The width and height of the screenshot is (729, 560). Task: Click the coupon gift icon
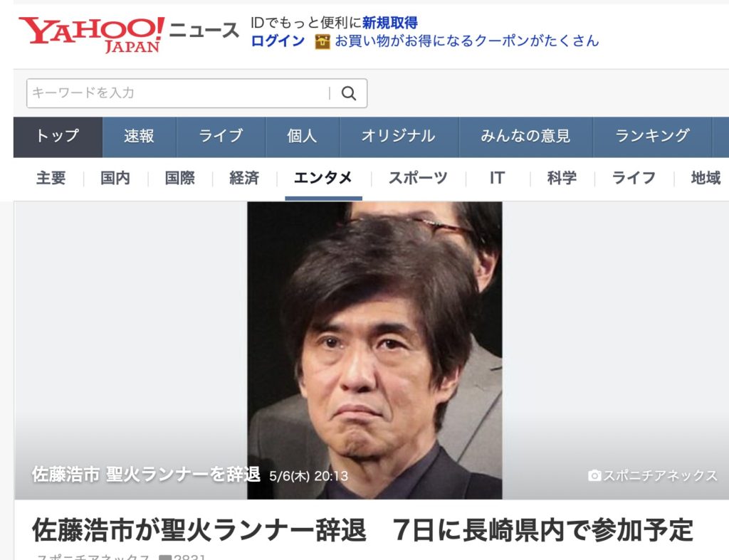(322, 41)
